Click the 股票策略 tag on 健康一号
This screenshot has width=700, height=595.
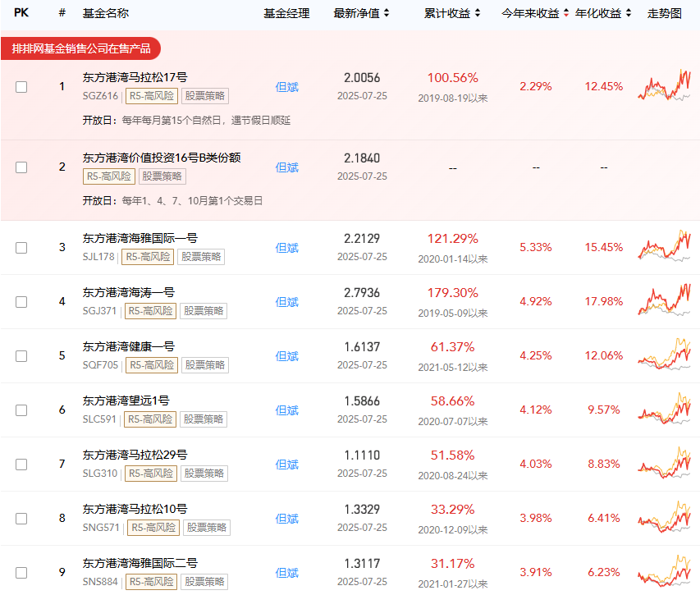(205, 365)
